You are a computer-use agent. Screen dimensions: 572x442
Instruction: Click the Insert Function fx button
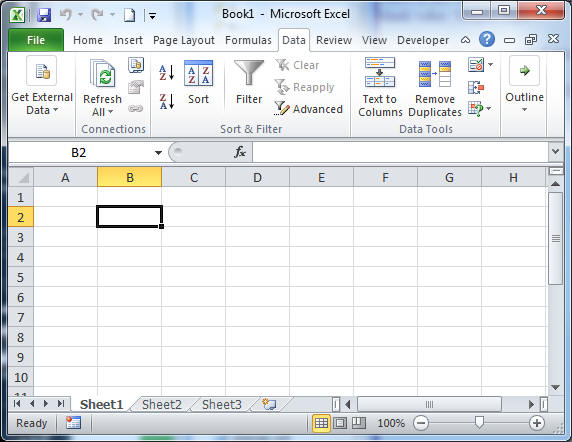(240, 152)
